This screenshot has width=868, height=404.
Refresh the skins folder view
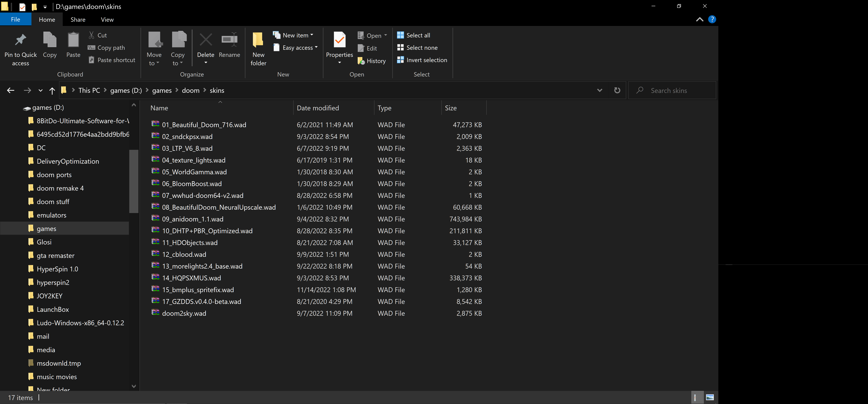point(617,90)
